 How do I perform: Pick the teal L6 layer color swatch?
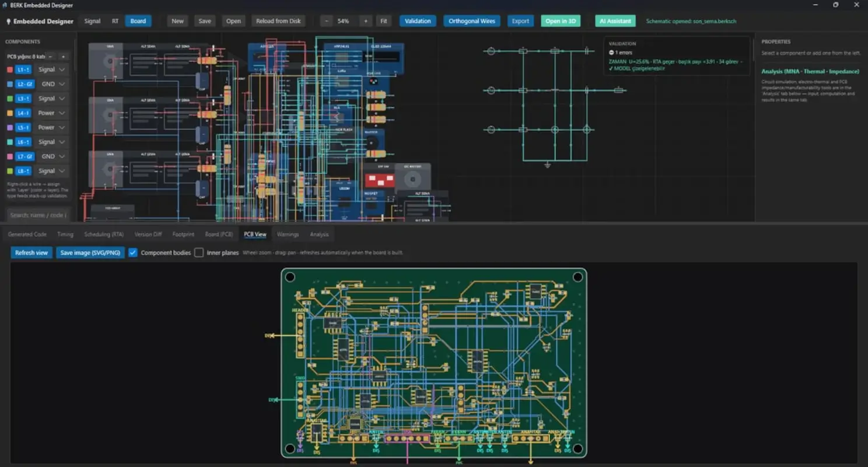click(x=9, y=142)
